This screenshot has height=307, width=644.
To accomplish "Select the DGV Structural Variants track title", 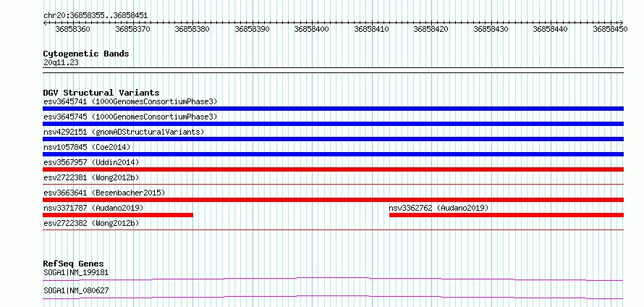I will tap(101, 93).
